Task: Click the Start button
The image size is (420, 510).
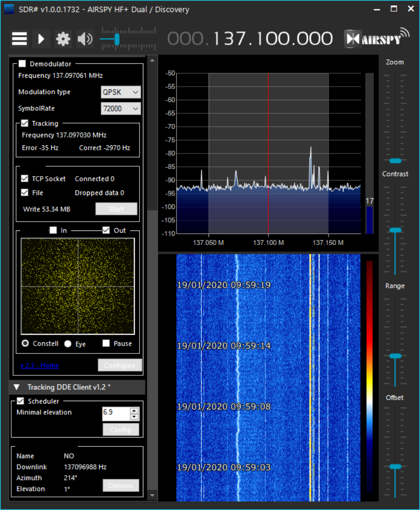Action: point(116,209)
